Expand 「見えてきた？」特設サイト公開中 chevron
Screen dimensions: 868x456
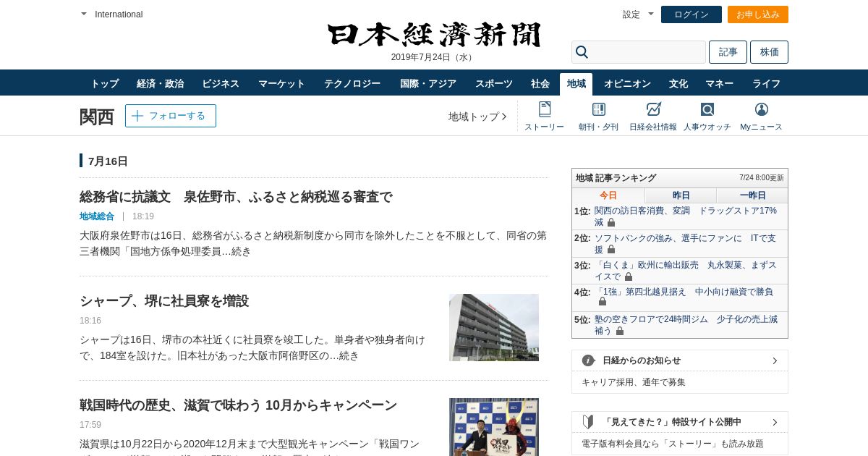point(775,422)
